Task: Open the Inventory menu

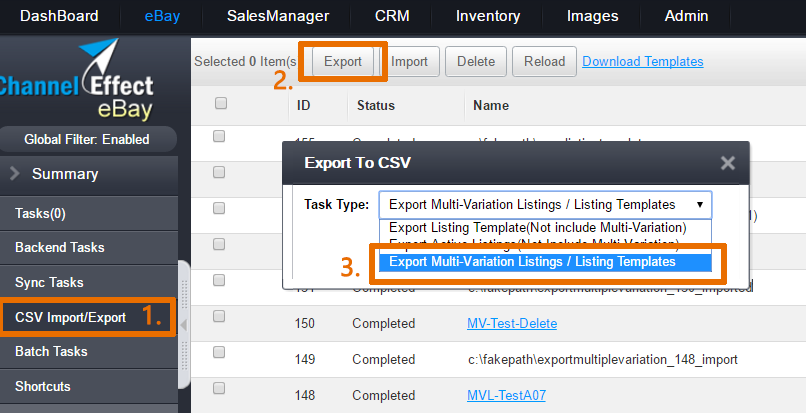Action: click(488, 16)
